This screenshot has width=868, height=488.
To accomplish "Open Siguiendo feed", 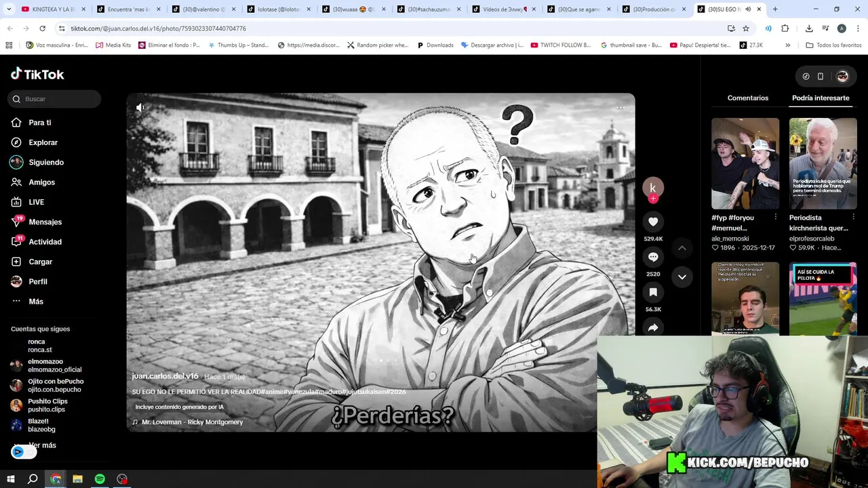I will coord(46,162).
